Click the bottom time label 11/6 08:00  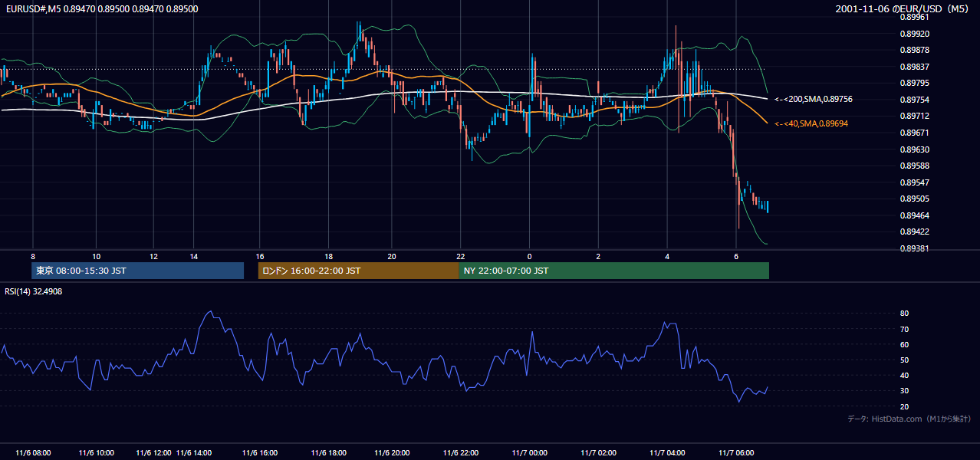point(32,452)
